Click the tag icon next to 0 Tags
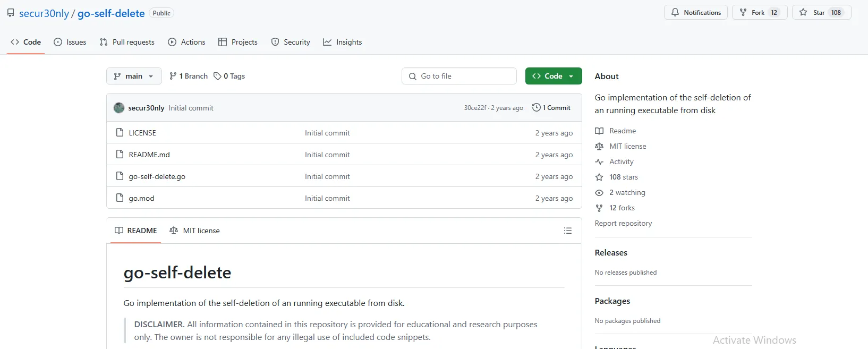The width and height of the screenshot is (868, 349). pyautogui.click(x=217, y=76)
